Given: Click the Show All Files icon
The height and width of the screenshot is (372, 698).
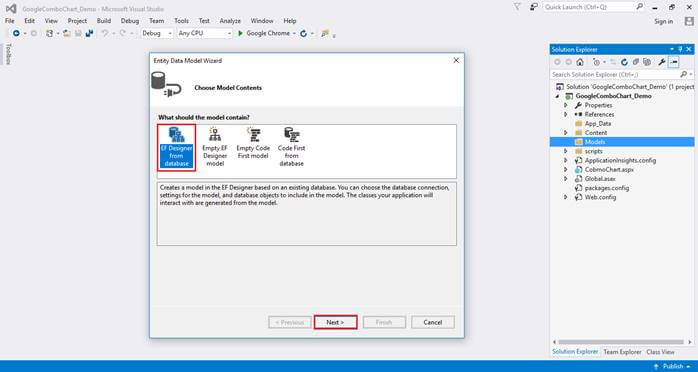Looking at the screenshot, I should 647,62.
